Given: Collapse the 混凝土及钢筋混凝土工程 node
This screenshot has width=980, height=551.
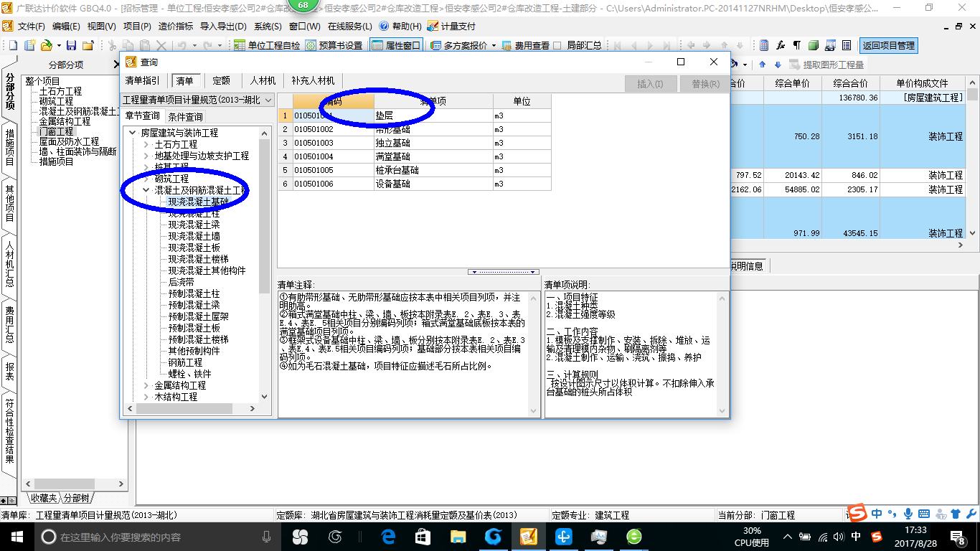Looking at the screenshot, I should (146, 190).
